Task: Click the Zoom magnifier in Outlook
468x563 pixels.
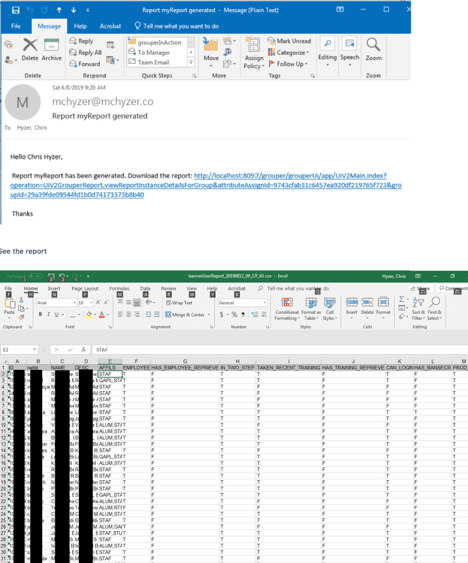Action: [x=374, y=49]
